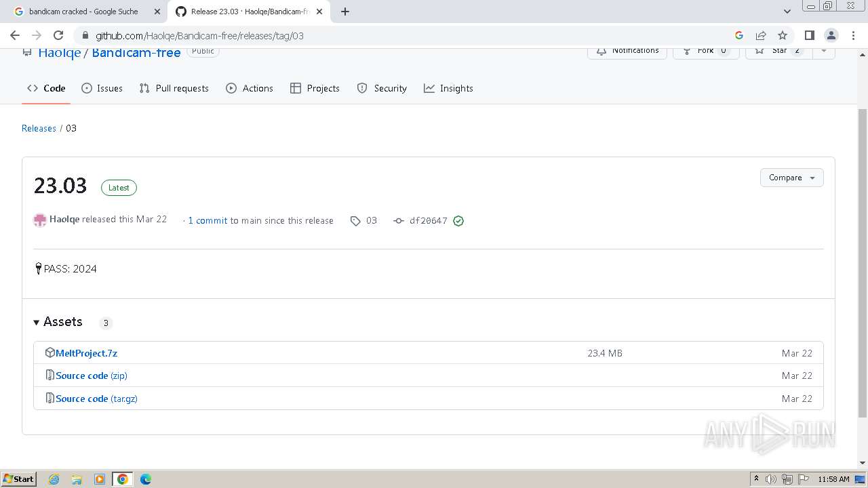Viewport: 868px width, 488px height.
Task: Click the Haolqe author name
Action: click(x=64, y=219)
